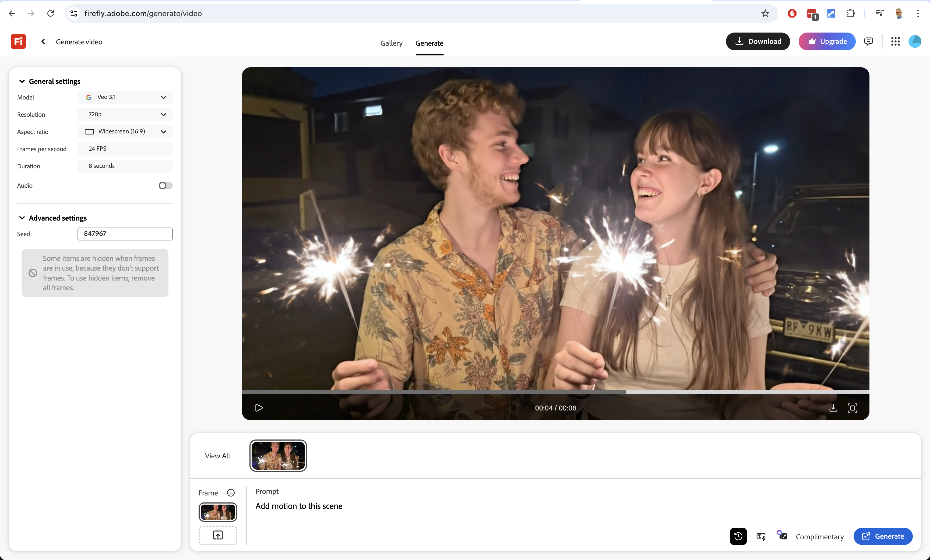The width and height of the screenshot is (930, 560).
Task: Click the video progress bar
Action: pos(555,392)
